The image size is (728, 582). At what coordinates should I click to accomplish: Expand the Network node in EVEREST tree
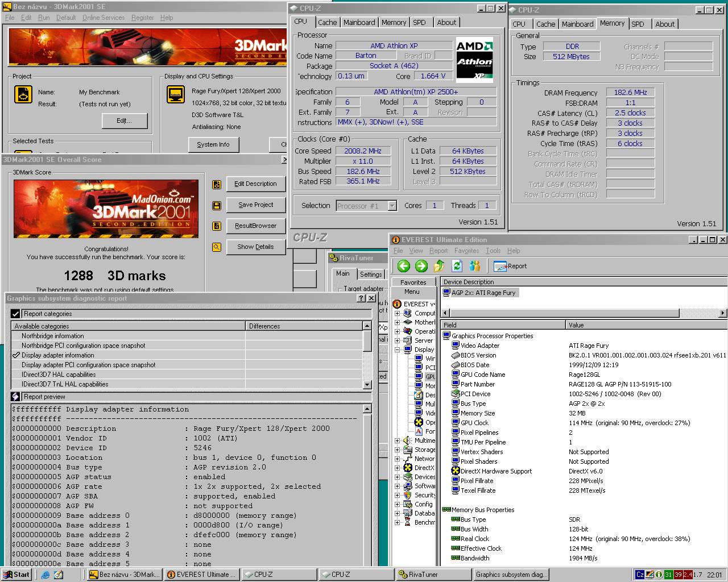pyautogui.click(x=397, y=459)
